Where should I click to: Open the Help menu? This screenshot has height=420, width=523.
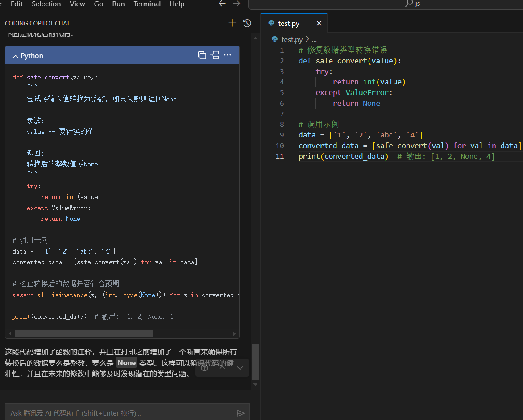point(176,4)
